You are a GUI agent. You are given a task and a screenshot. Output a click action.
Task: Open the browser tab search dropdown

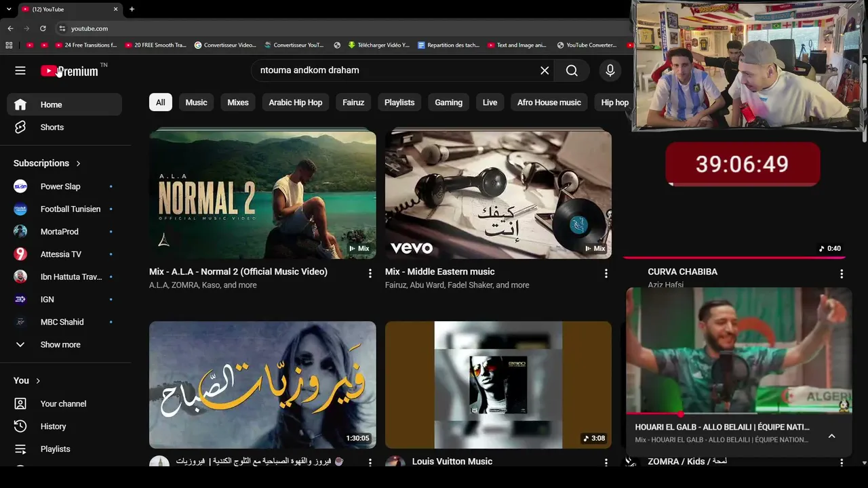pos(9,9)
